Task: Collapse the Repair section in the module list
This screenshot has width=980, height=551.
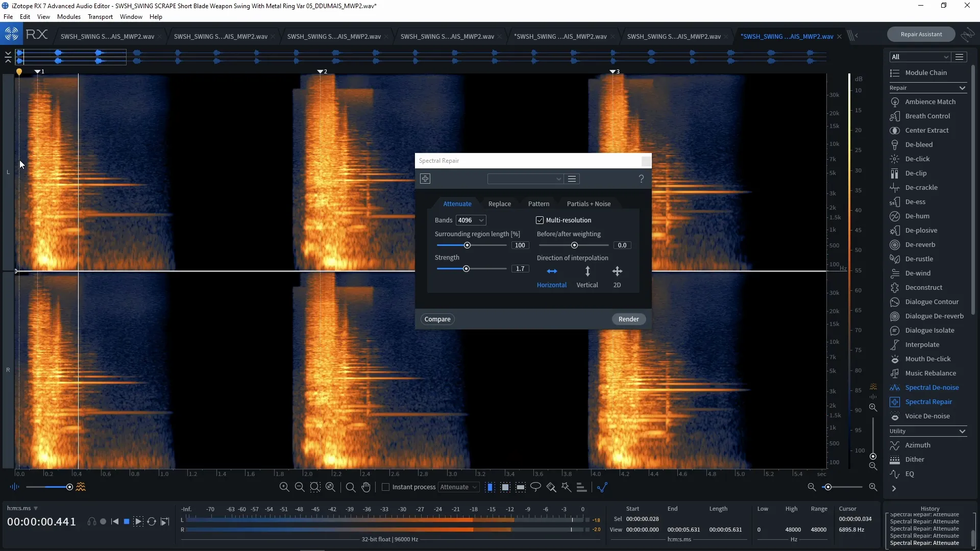Action: [962, 88]
